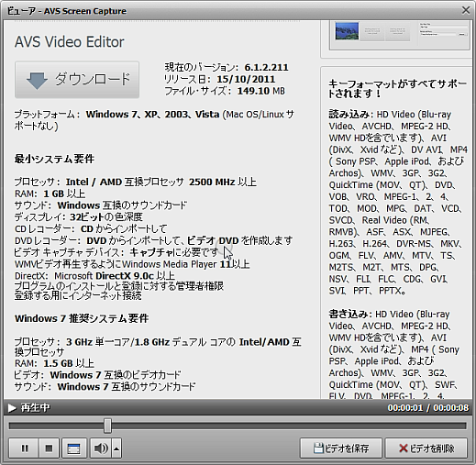
Task: Click the RAM: 1.5 GB 以上 line
Action: pyautogui.click(x=54, y=363)
